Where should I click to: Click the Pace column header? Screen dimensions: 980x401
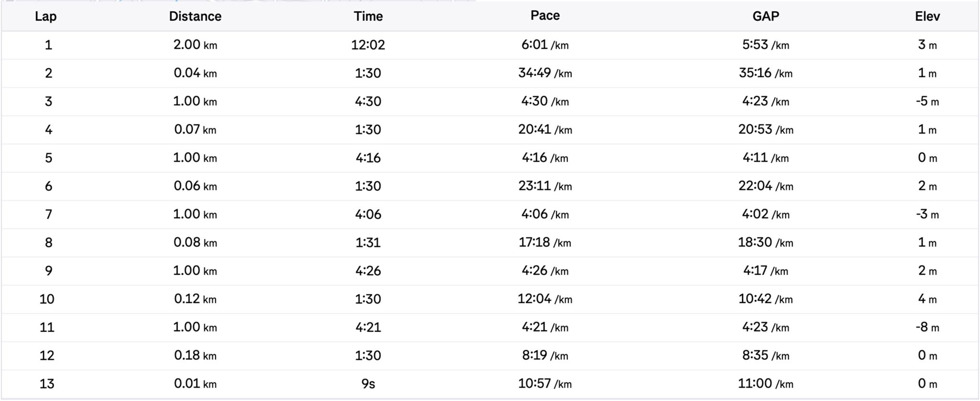(545, 16)
